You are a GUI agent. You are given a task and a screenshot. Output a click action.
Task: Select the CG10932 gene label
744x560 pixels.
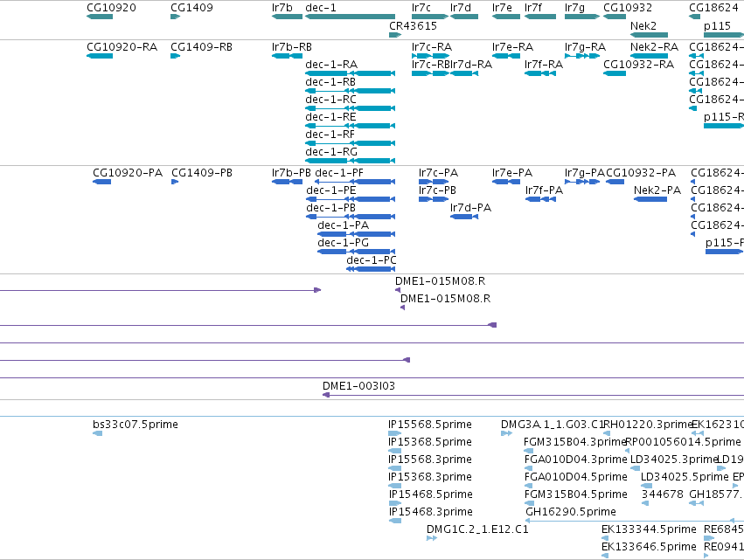628,8
